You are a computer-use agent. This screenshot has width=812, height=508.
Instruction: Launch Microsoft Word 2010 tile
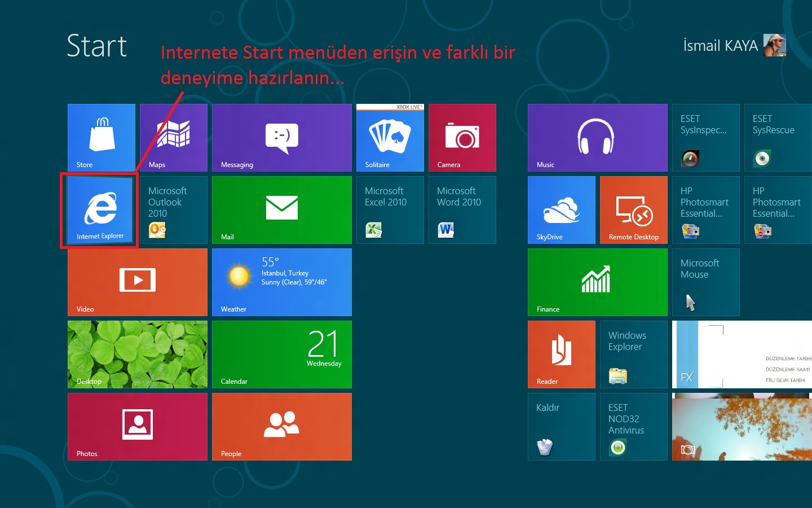pos(462,210)
